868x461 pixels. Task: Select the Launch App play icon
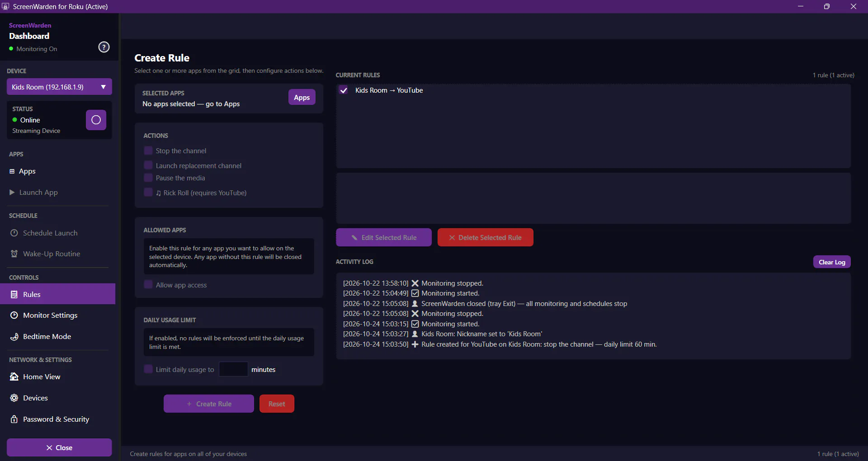[x=12, y=193]
